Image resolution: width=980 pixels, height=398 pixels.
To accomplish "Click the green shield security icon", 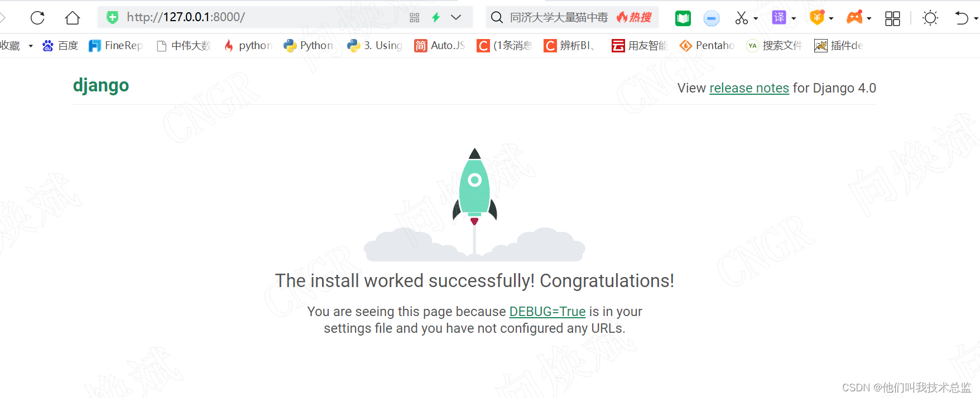I will 112,17.
